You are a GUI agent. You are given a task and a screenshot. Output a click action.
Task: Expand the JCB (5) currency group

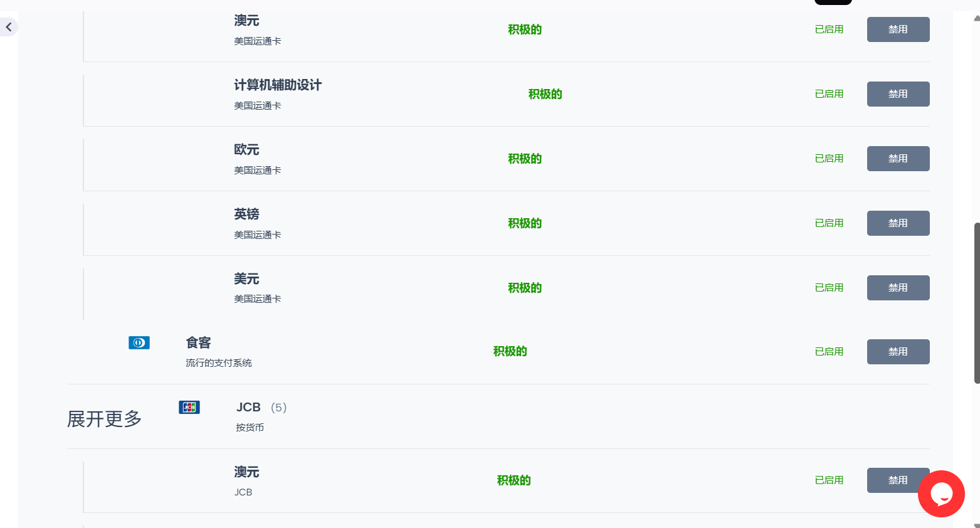pyautogui.click(x=261, y=408)
